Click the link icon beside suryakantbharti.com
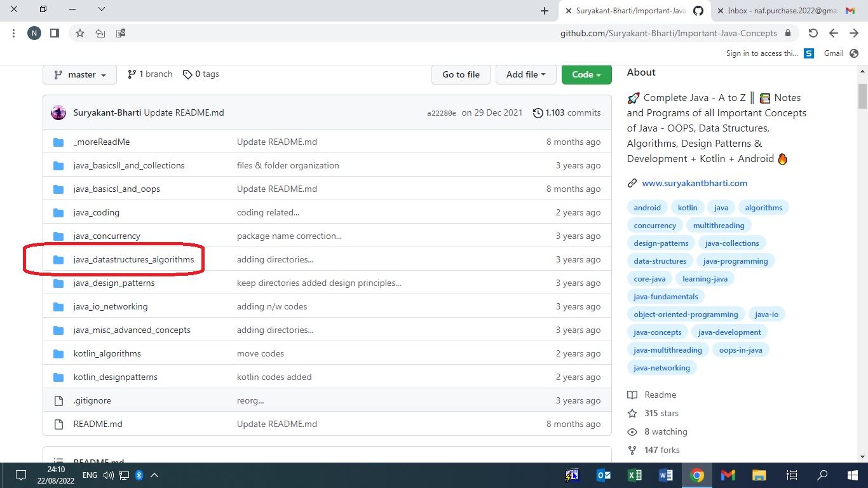This screenshot has width=868, height=488. tap(632, 182)
